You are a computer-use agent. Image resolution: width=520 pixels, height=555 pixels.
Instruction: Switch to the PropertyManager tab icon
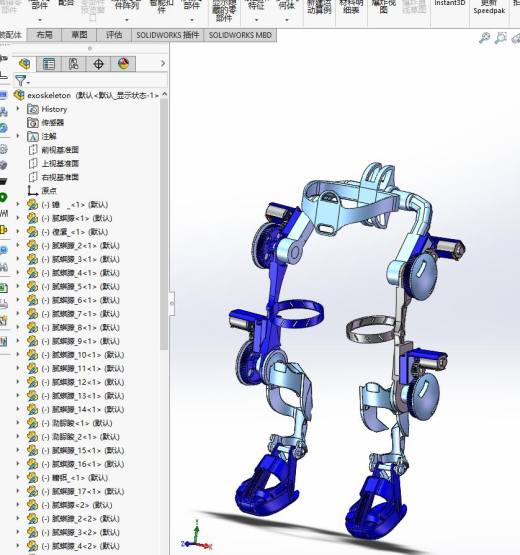tap(49, 64)
